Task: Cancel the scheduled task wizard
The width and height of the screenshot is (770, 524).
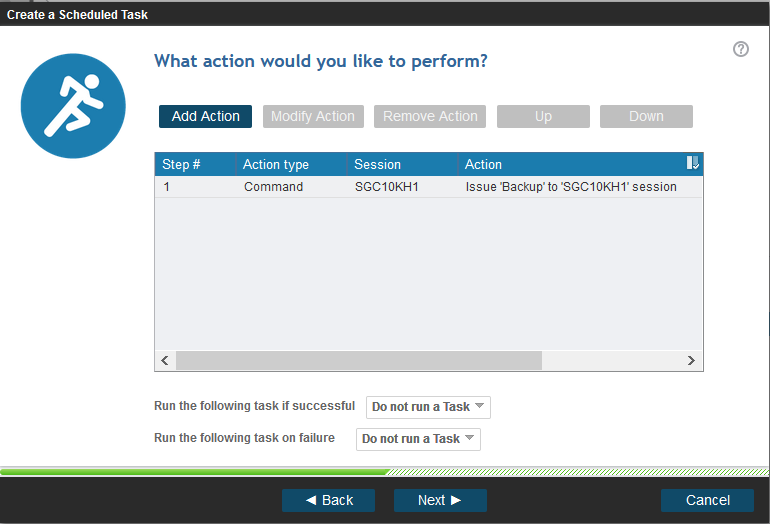Action: [708, 500]
